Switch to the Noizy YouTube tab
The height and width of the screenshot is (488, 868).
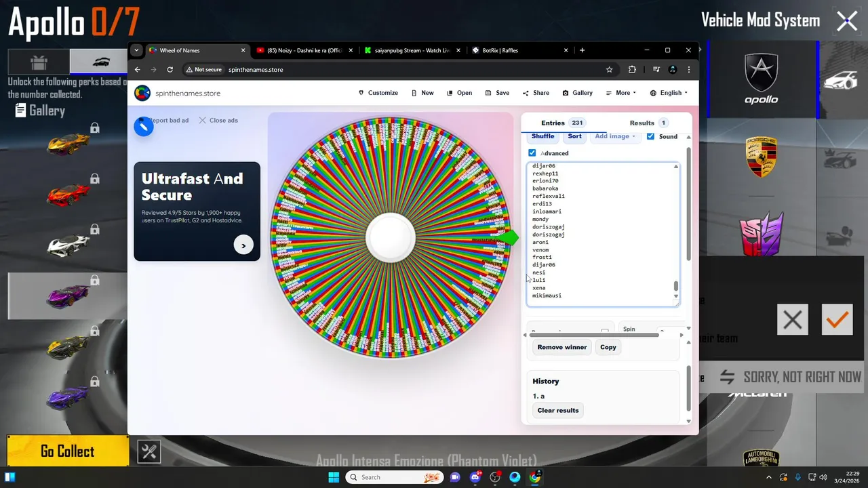(x=304, y=50)
